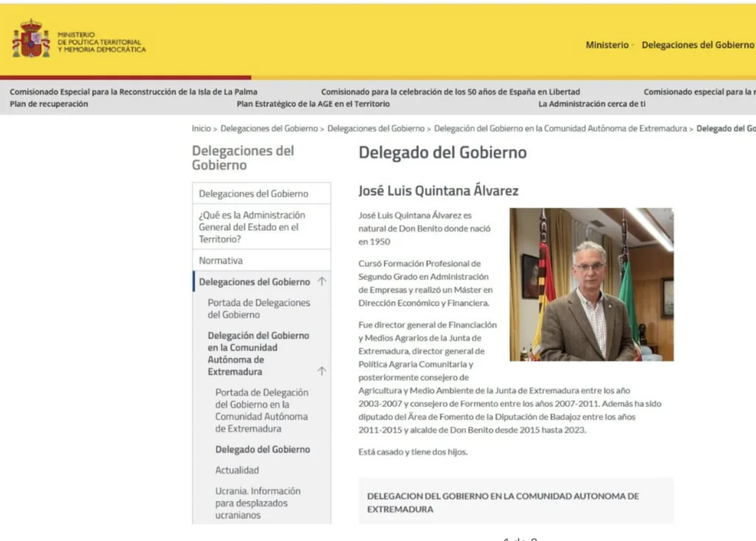The image size is (756, 541).
Task: Click the Ministerio de Política Territorial logo text
Action: coord(102,42)
